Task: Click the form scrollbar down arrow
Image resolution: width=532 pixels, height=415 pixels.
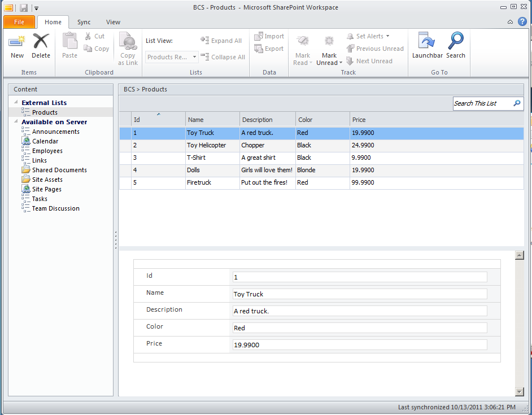Action: click(x=519, y=392)
